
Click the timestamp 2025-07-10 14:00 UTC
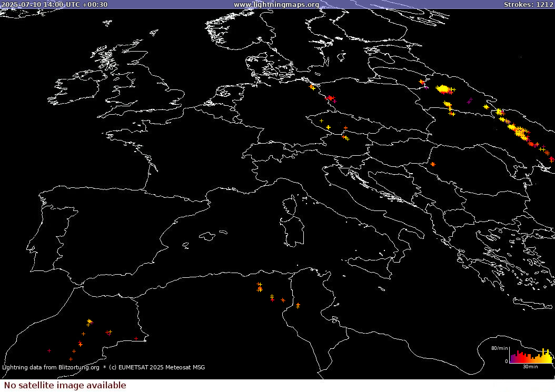pyautogui.click(x=55, y=5)
